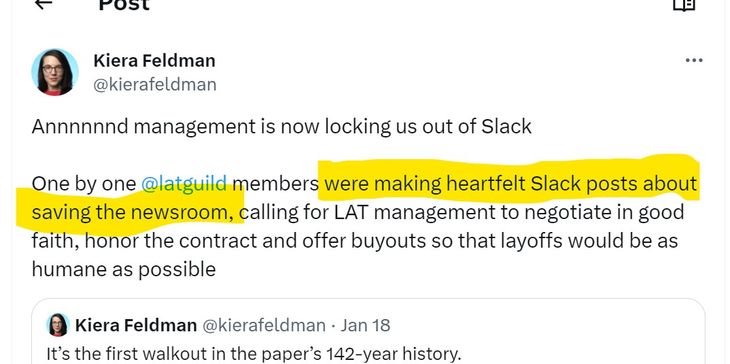This screenshot has width=730, height=364.
Task: Open the reader view book icon
Action: click(x=684, y=5)
